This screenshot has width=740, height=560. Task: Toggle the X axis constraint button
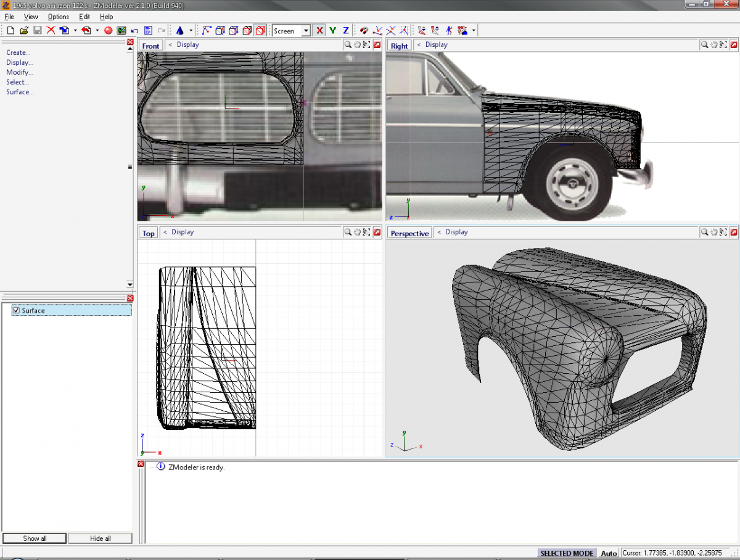(319, 30)
